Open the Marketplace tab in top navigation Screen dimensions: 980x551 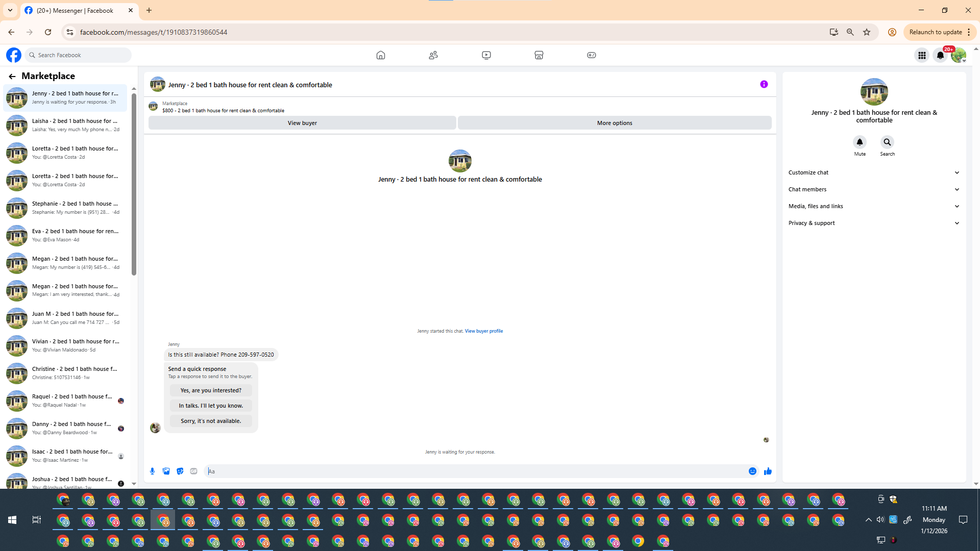coord(538,55)
